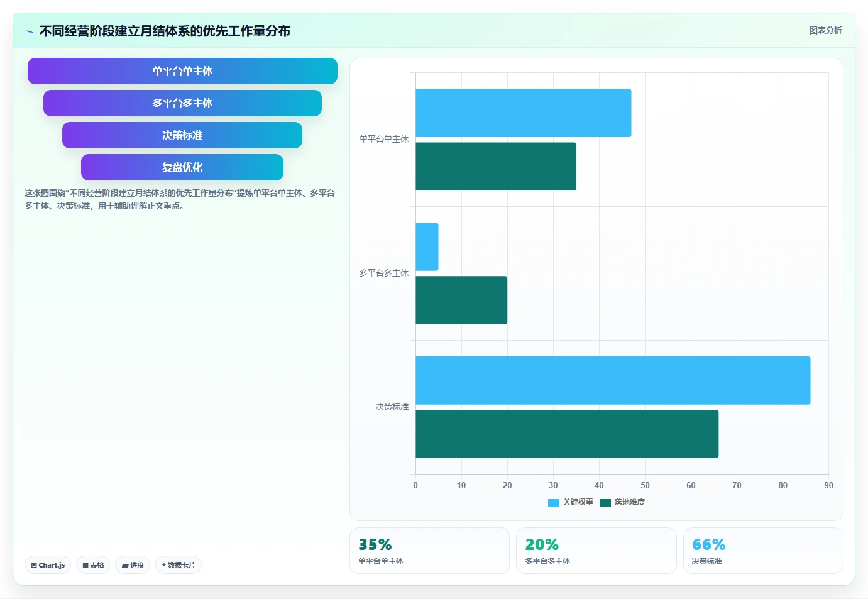868x599 pixels.
Task: Open the 20% 多平台多主体 data card
Action: click(x=596, y=551)
